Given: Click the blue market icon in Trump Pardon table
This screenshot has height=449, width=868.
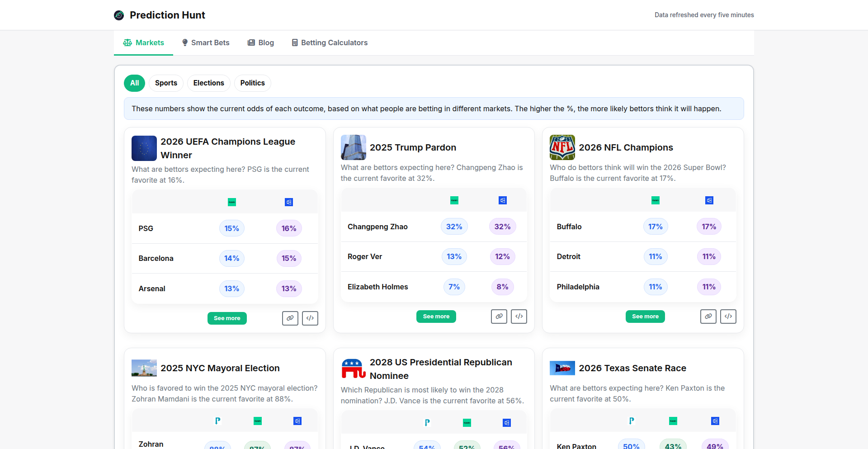Looking at the screenshot, I should click(x=502, y=200).
